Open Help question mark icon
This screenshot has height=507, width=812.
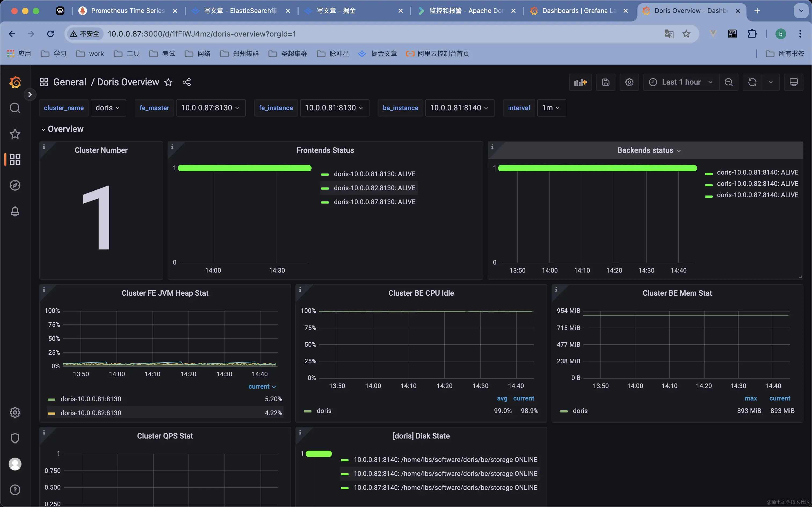15,490
